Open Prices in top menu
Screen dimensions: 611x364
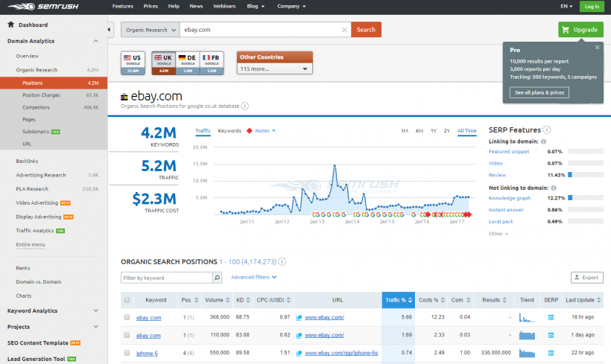(x=151, y=6)
